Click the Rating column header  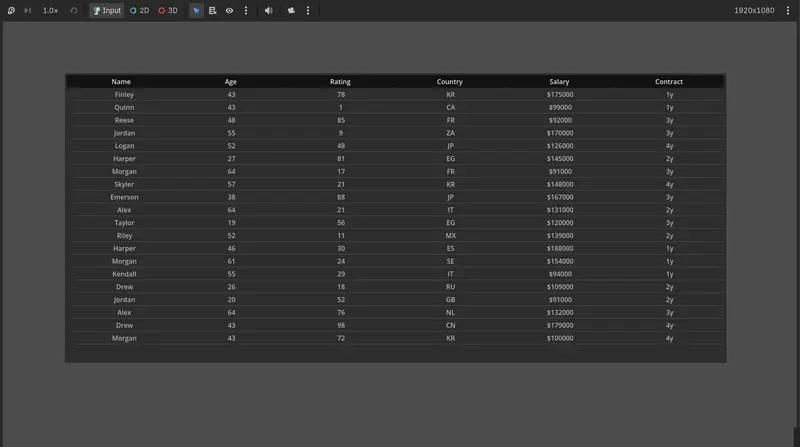click(x=340, y=82)
